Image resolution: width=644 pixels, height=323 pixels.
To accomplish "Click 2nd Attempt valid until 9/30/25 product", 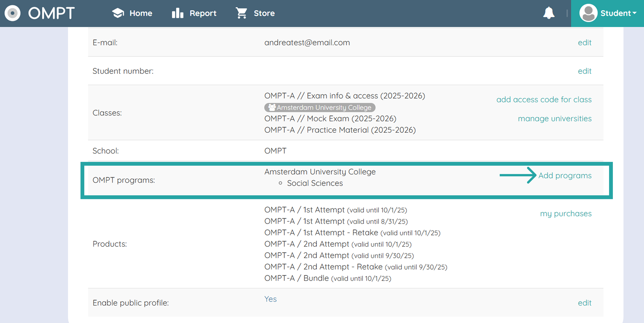I will 339,256.
